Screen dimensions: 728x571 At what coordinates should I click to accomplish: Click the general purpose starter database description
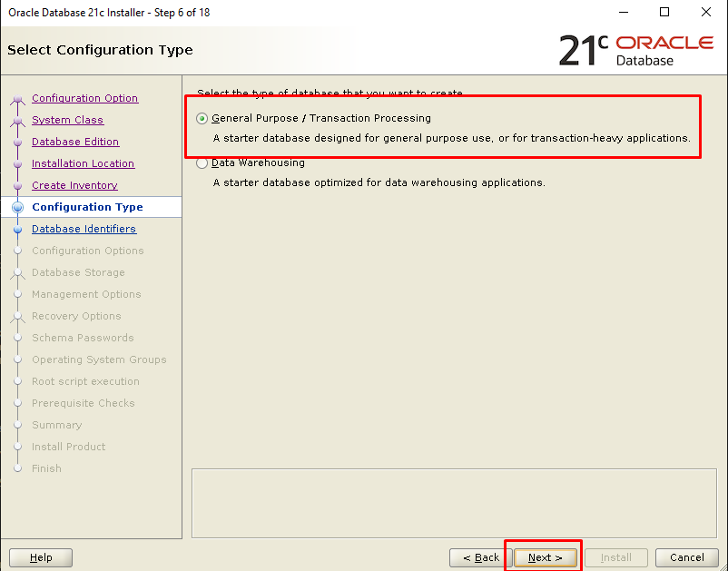pyautogui.click(x=451, y=138)
